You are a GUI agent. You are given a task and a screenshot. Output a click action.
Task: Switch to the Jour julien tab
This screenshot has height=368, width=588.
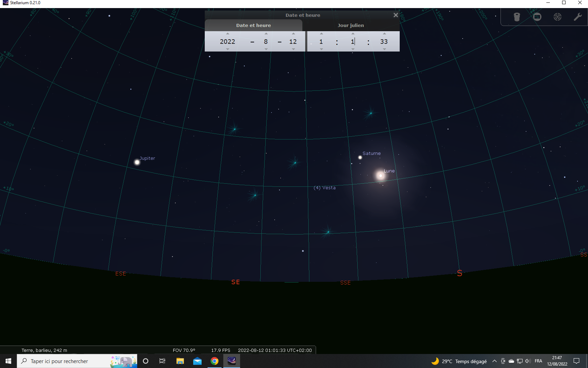(351, 25)
